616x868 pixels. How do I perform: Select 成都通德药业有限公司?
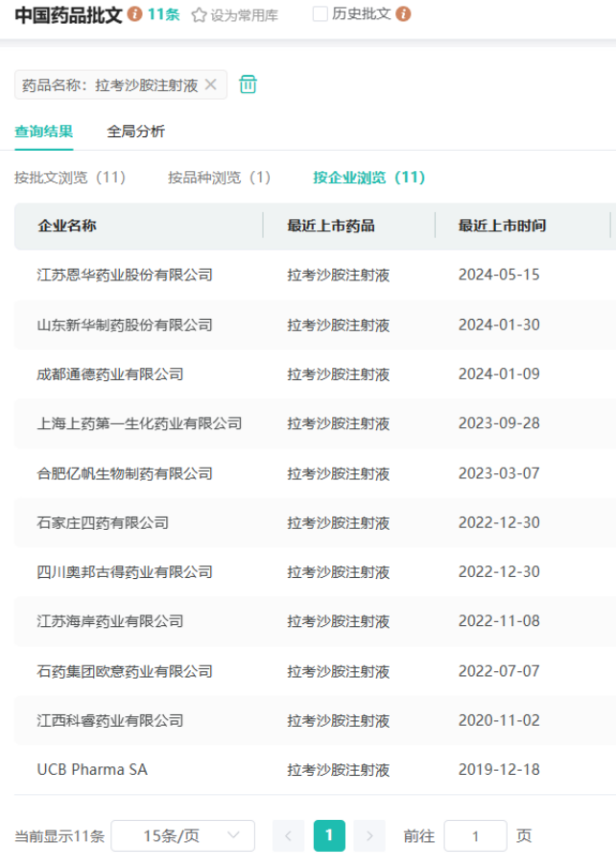click(x=110, y=374)
